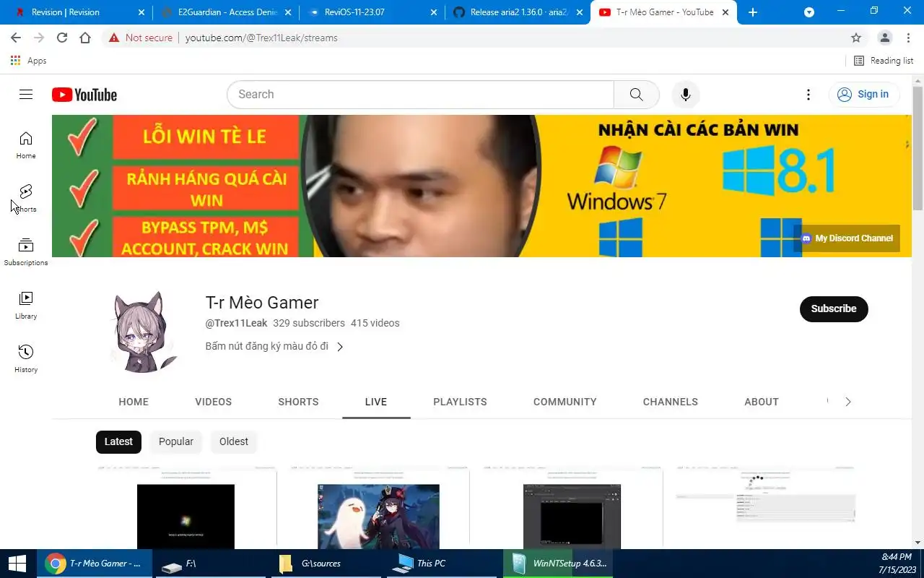Go back with the browser back arrow
The image size is (924, 578).
point(16,38)
